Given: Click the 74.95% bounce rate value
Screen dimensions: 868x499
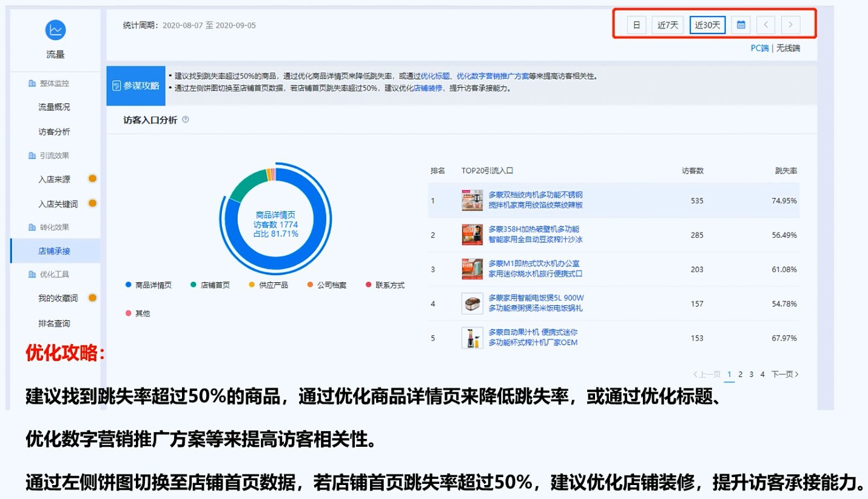Looking at the screenshot, I should [x=784, y=201].
